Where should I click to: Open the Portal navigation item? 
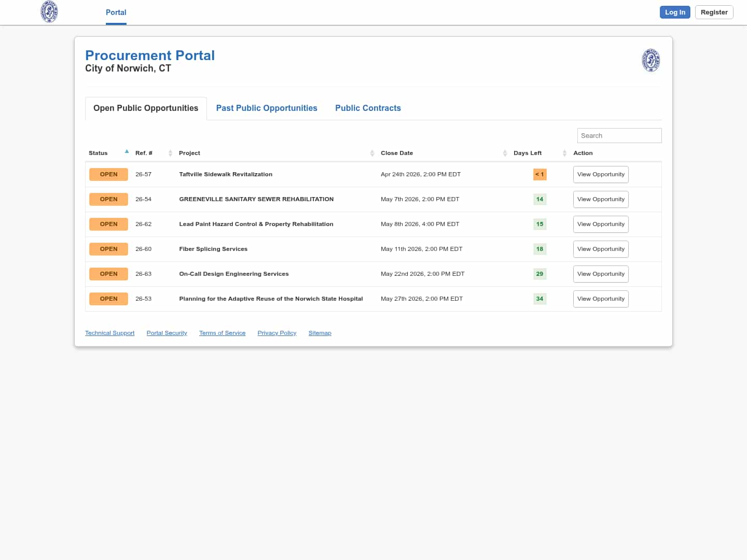[x=116, y=12]
